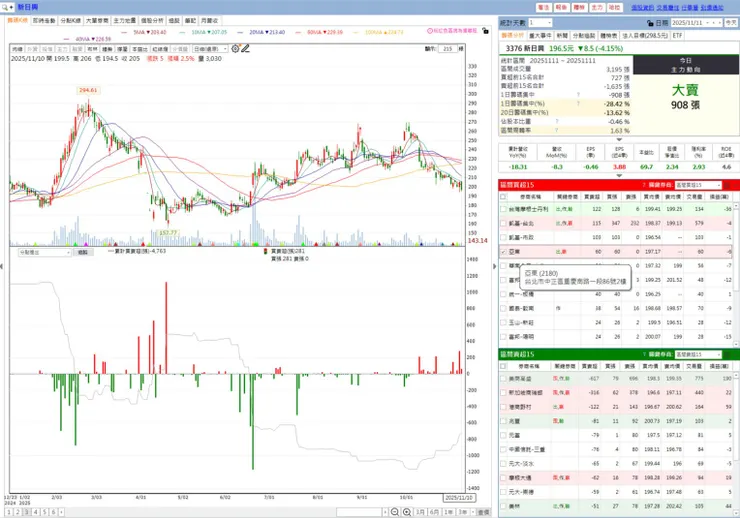This screenshot has height=518, width=740.
Task: Click the splitter arrow between chart and panel
Action: tap(495, 267)
